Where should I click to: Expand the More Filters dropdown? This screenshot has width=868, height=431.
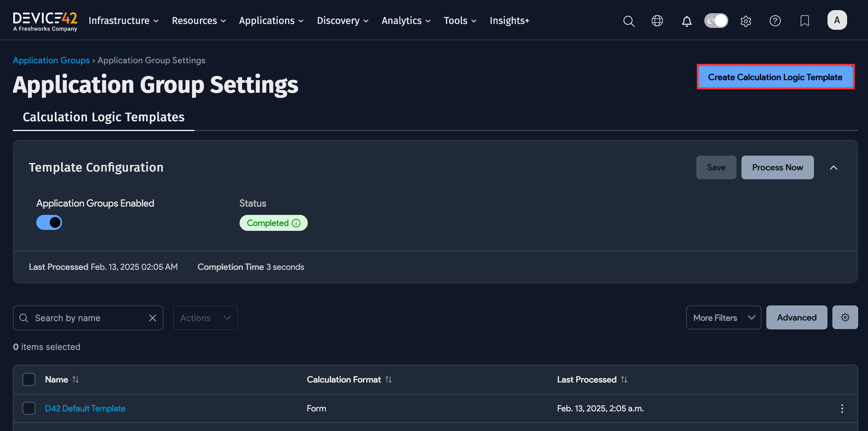click(723, 317)
